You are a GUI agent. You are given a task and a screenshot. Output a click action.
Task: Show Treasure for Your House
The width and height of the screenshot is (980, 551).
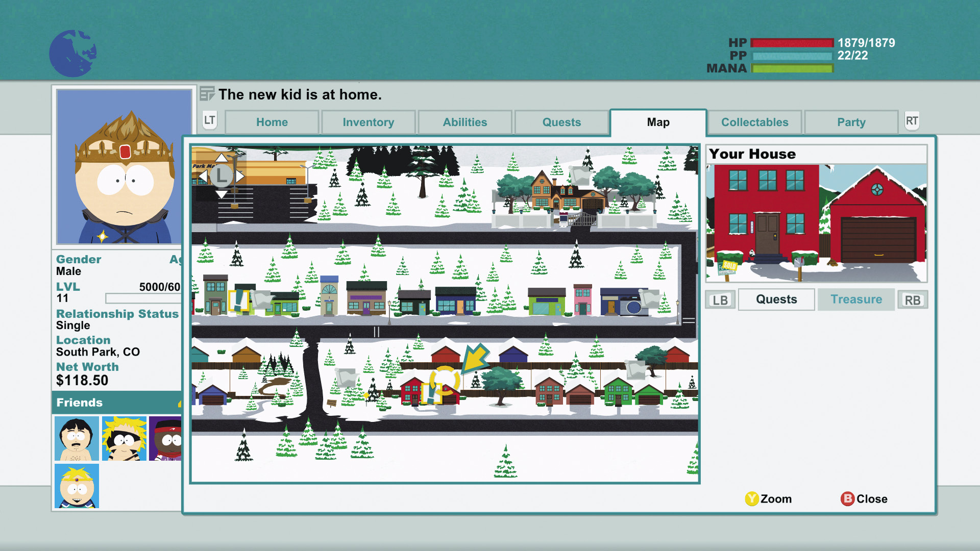(x=856, y=299)
